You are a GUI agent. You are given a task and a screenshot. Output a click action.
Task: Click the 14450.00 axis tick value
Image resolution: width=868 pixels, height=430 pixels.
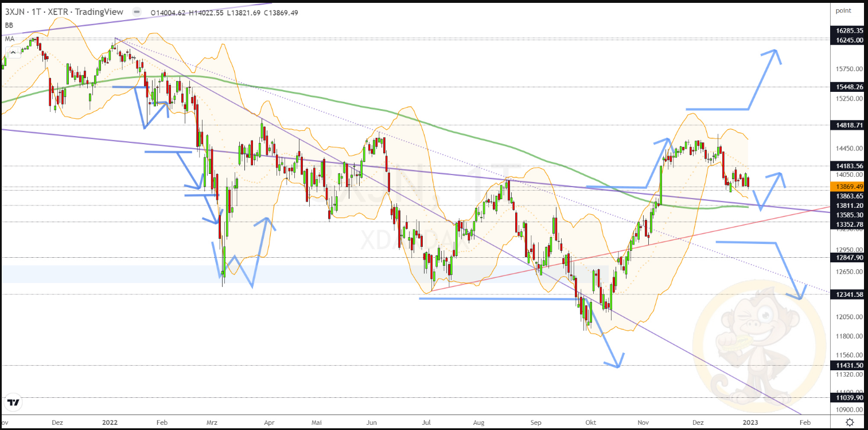[x=849, y=148]
